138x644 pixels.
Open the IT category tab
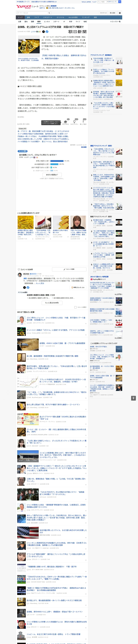coord(64,22)
